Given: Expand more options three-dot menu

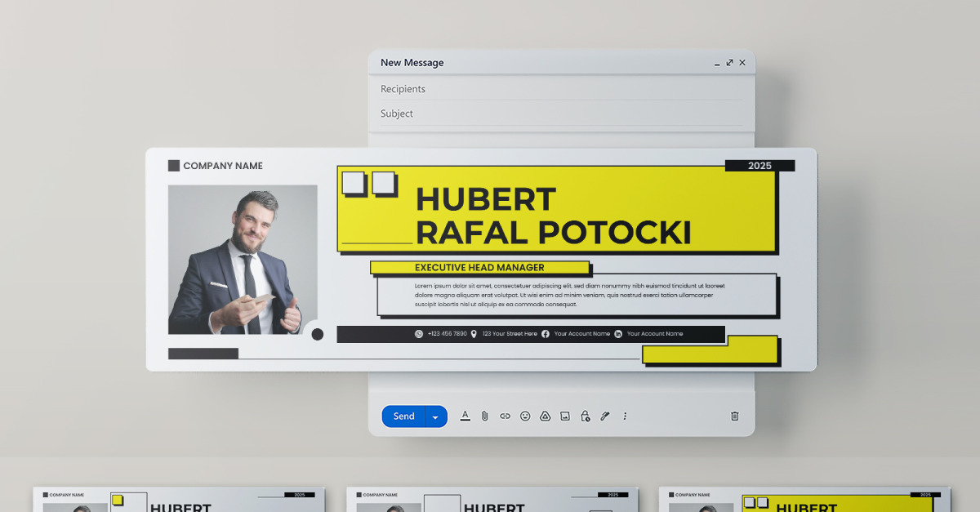Looking at the screenshot, I should coord(625,416).
